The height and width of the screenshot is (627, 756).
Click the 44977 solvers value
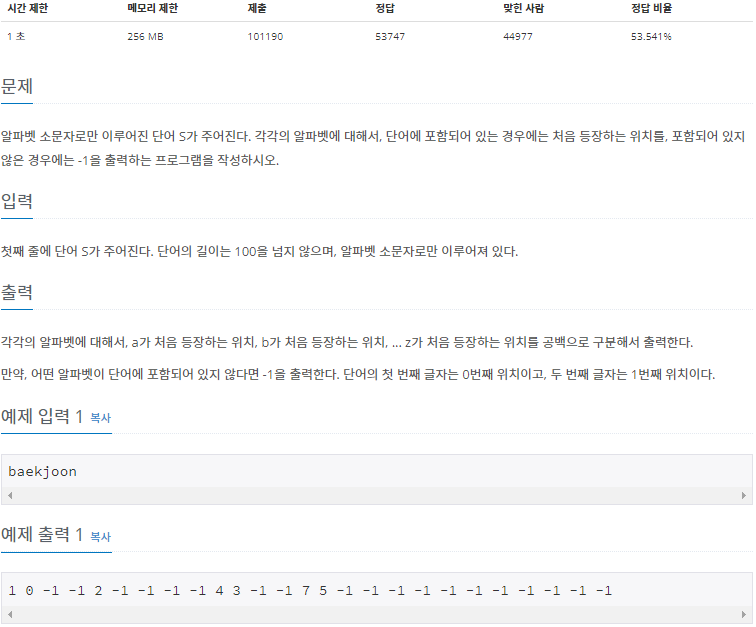click(518, 37)
